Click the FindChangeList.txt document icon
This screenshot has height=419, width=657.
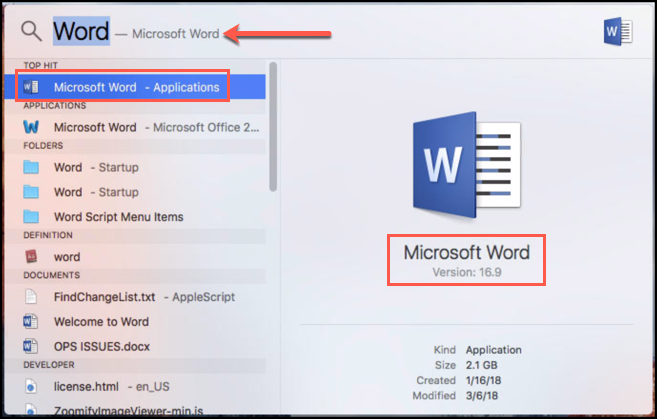[x=31, y=297]
